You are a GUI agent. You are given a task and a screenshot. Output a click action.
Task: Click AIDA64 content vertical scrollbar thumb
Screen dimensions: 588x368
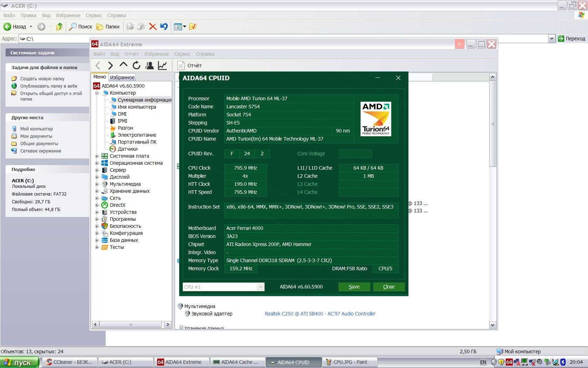pos(492,124)
